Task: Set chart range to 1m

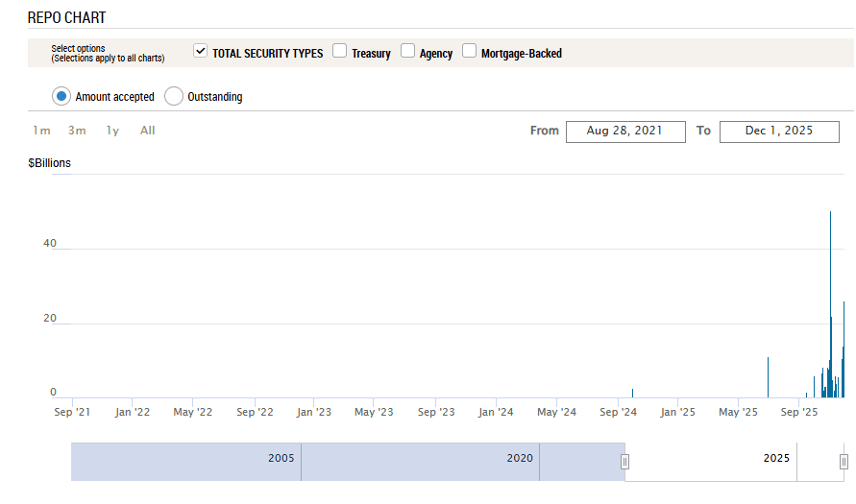Action: click(x=41, y=131)
